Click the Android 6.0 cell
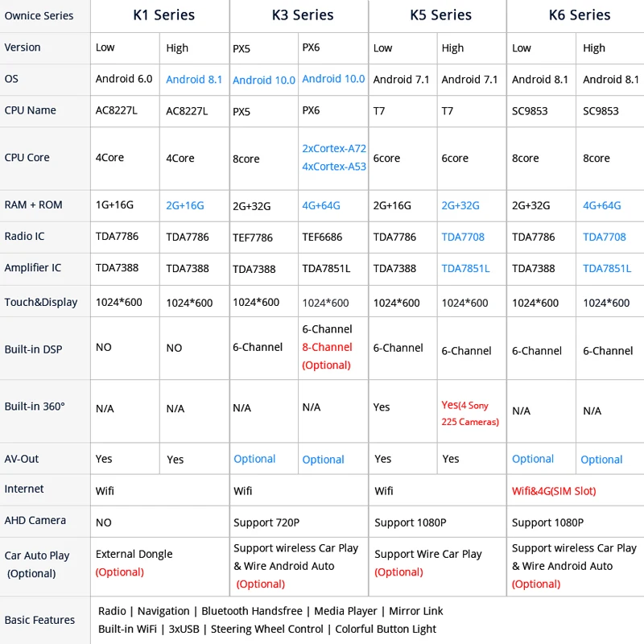The width and height of the screenshot is (644, 644). tap(124, 79)
